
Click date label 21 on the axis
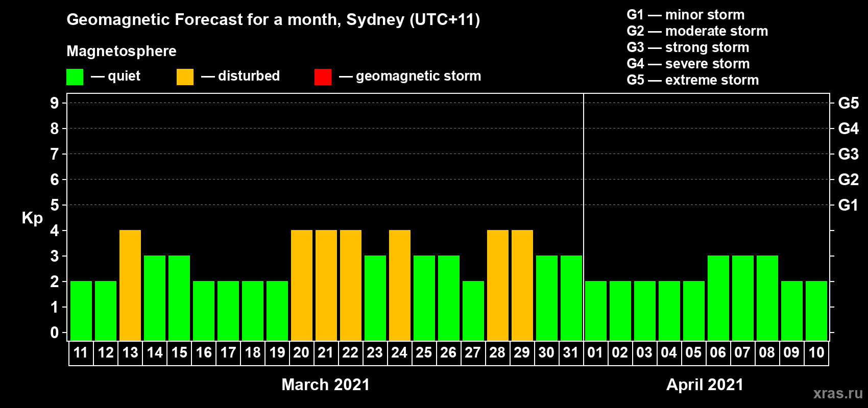(326, 352)
